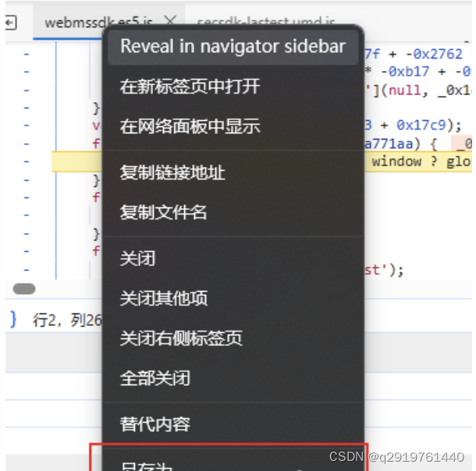Image resolution: width=476 pixels, height=471 pixels.
Task: Close the webmssdk.es5.js tab
Action: pos(170,21)
